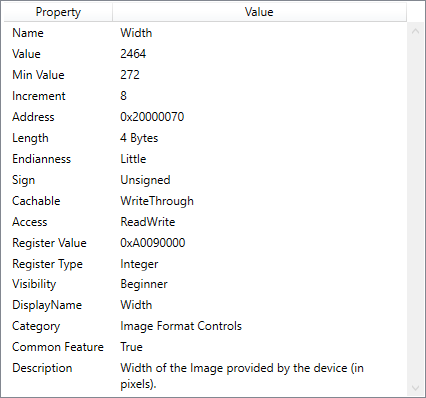The height and width of the screenshot is (398, 426).
Task: Select the 'Beginner' visibility value
Action: [x=144, y=284]
